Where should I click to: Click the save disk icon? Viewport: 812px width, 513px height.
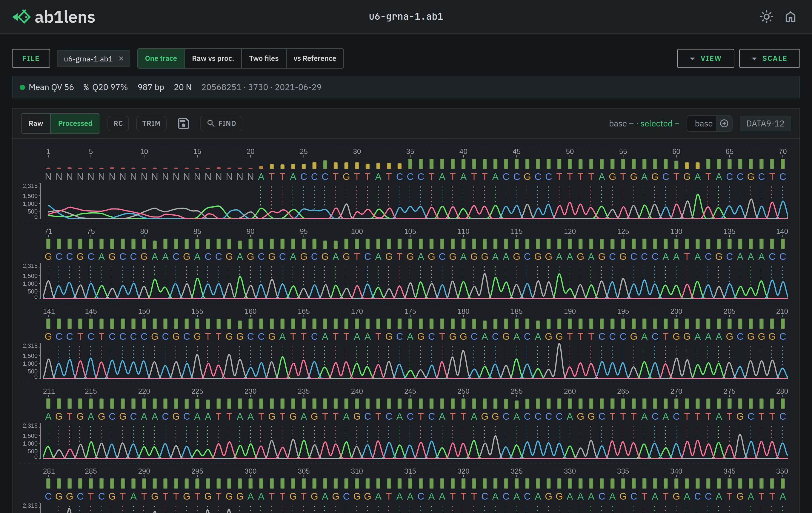coord(183,123)
